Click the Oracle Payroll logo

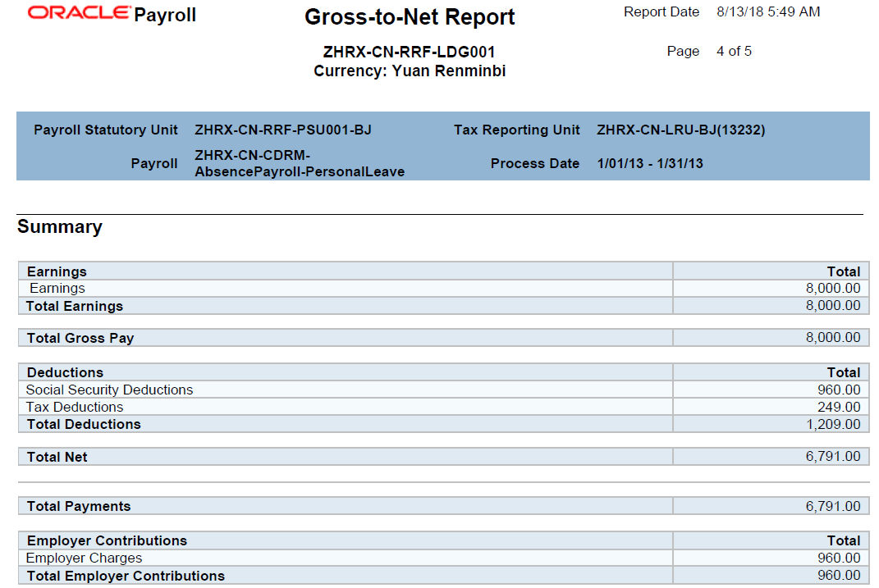click(112, 14)
